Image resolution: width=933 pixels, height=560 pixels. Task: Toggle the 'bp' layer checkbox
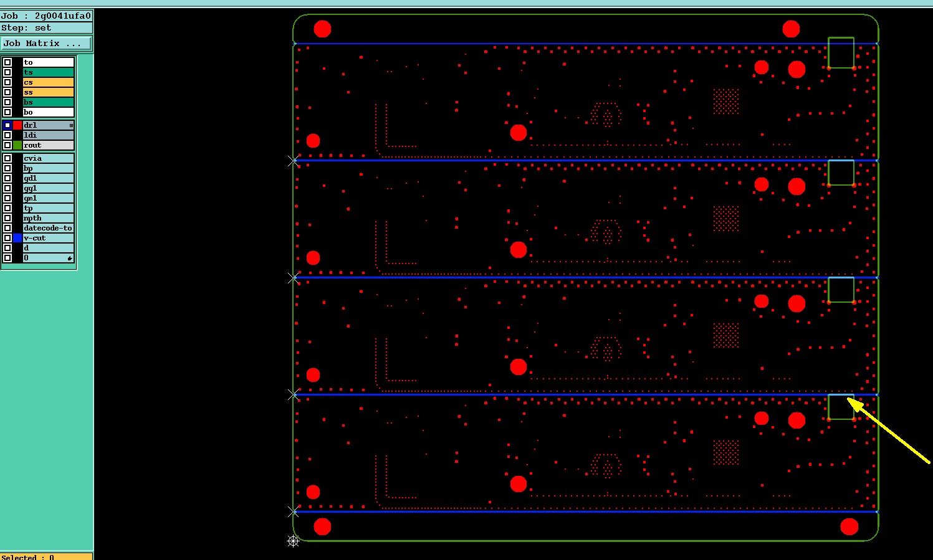tap(7, 168)
